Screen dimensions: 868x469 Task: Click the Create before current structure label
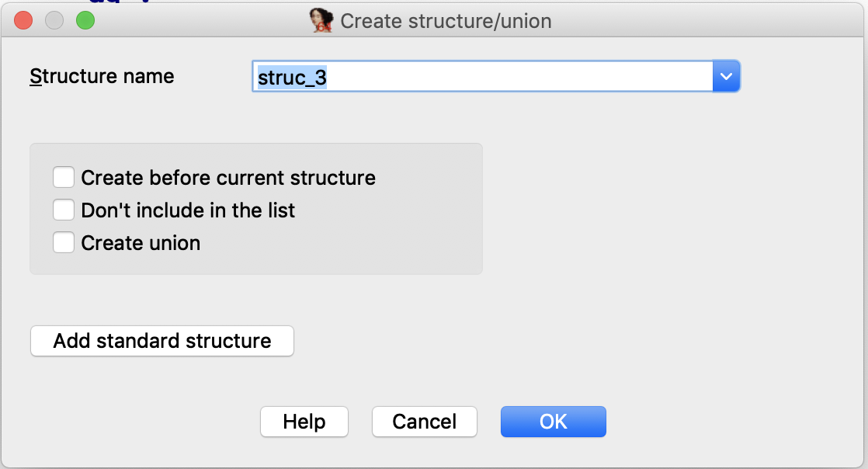pos(228,178)
